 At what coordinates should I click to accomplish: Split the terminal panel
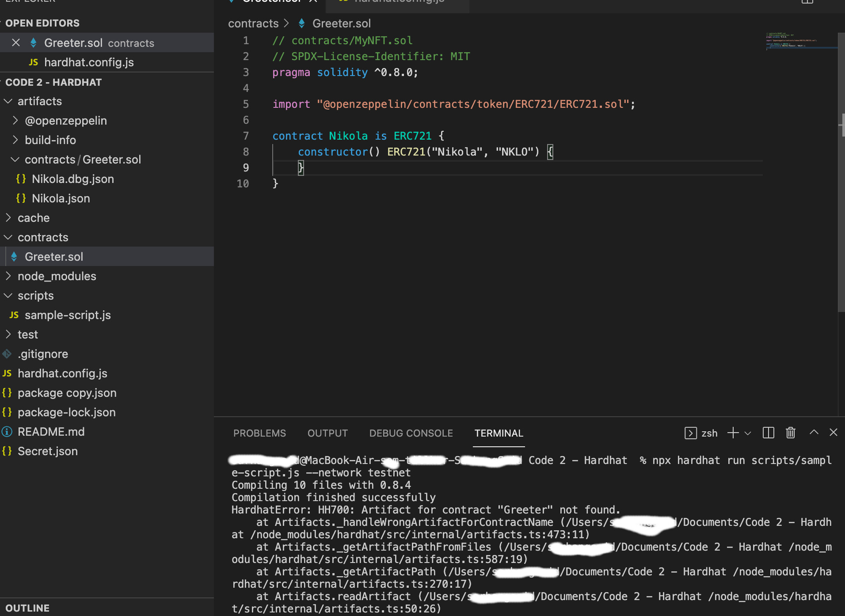pos(769,433)
